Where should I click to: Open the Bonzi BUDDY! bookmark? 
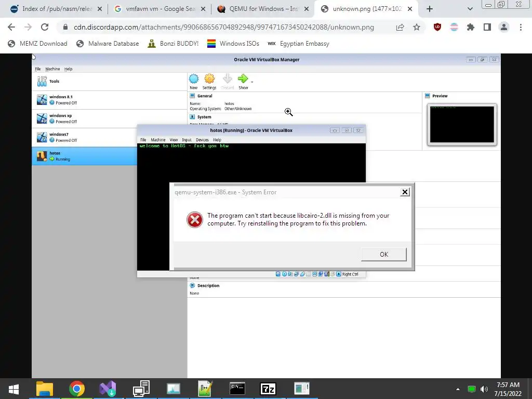pos(173,44)
